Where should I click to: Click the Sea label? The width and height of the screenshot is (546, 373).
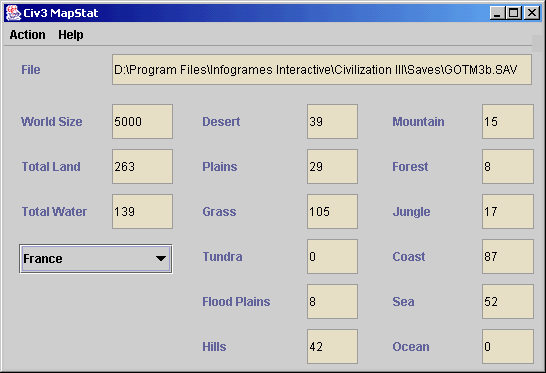coord(403,301)
